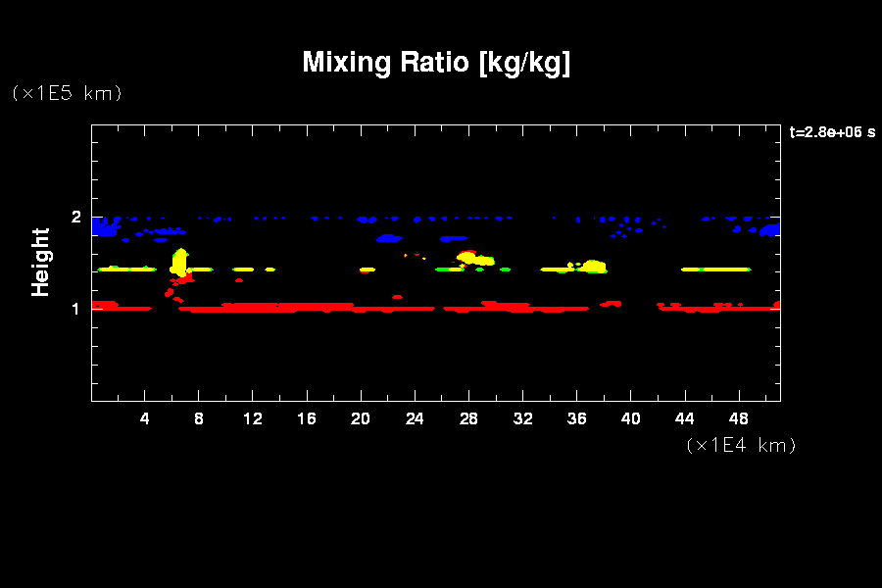The width and height of the screenshot is (882, 588).
Task: Click the blue blob above x=22
Action: 389,238
